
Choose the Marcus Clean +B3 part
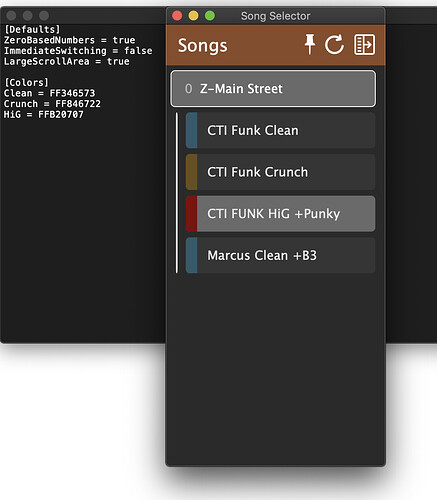[x=280, y=255]
